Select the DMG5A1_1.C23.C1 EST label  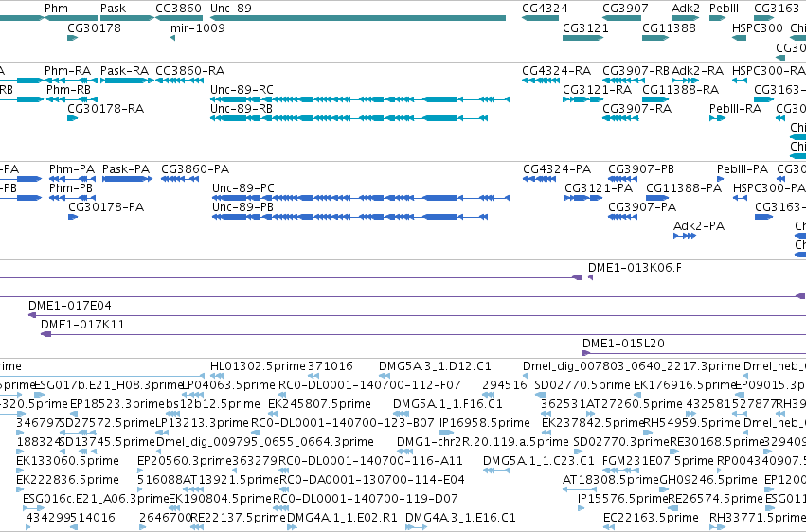[x=538, y=461]
